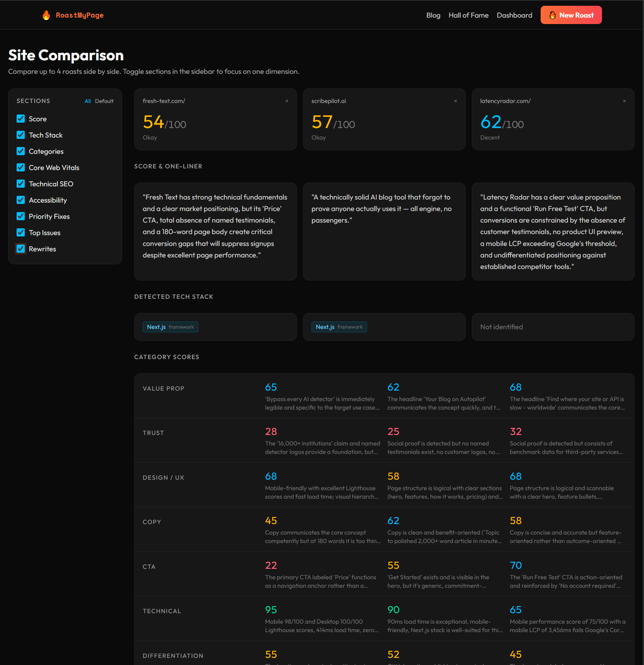Image resolution: width=644 pixels, height=665 pixels.
Task: Click the Next.js framework tag for scribepilot.ai
Action: click(x=339, y=327)
